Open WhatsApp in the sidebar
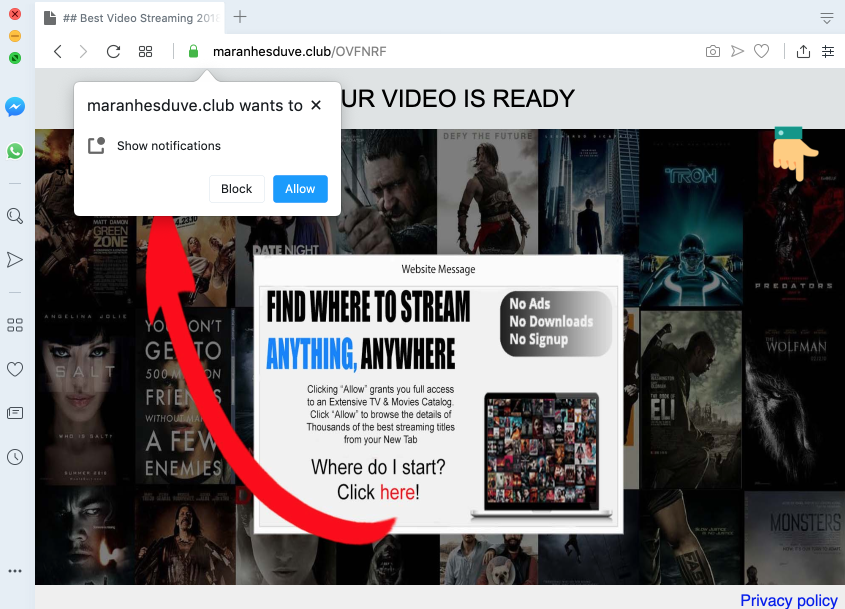This screenshot has height=609, width=845. pyautogui.click(x=15, y=151)
